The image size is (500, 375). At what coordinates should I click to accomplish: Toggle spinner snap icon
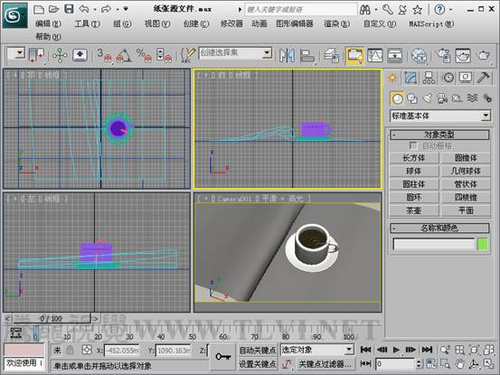pos(164,55)
